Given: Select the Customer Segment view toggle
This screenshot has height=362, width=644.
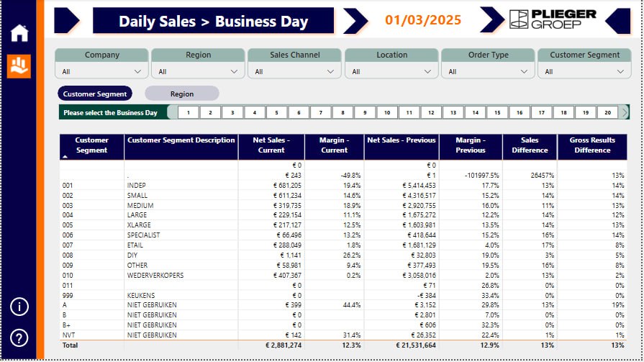Looking at the screenshot, I should (x=95, y=94).
